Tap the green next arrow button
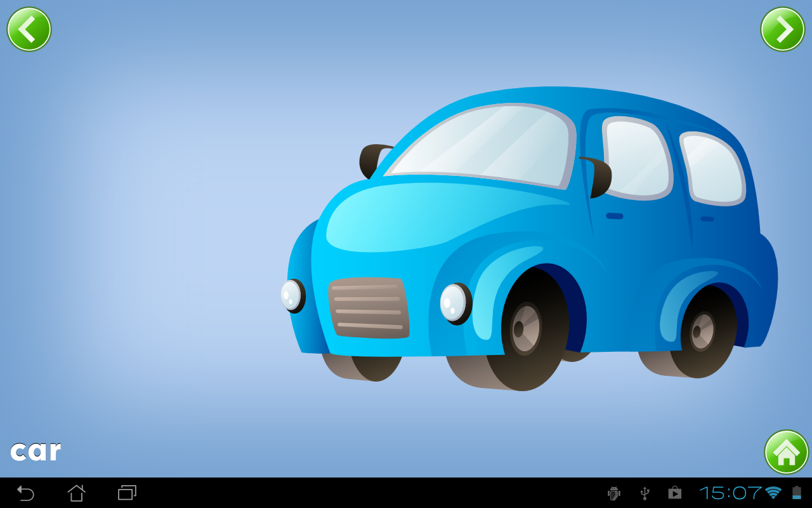The width and height of the screenshot is (812, 508). pyautogui.click(x=782, y=29)
